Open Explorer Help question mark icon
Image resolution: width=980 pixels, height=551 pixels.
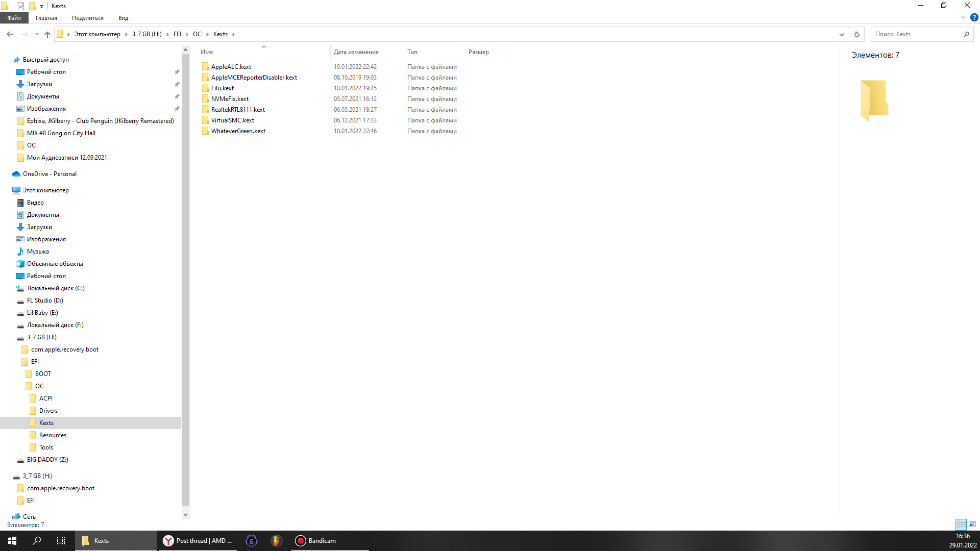point(974,17)
